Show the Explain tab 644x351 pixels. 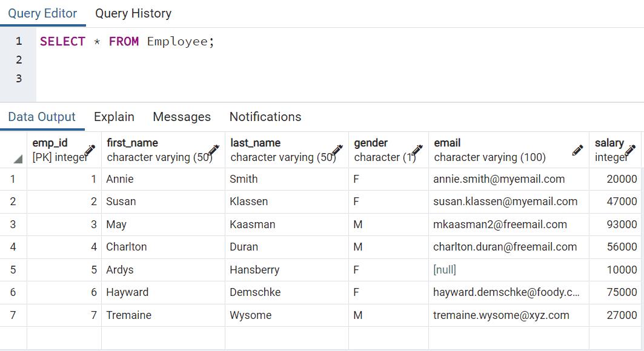(x=114, y=117)
